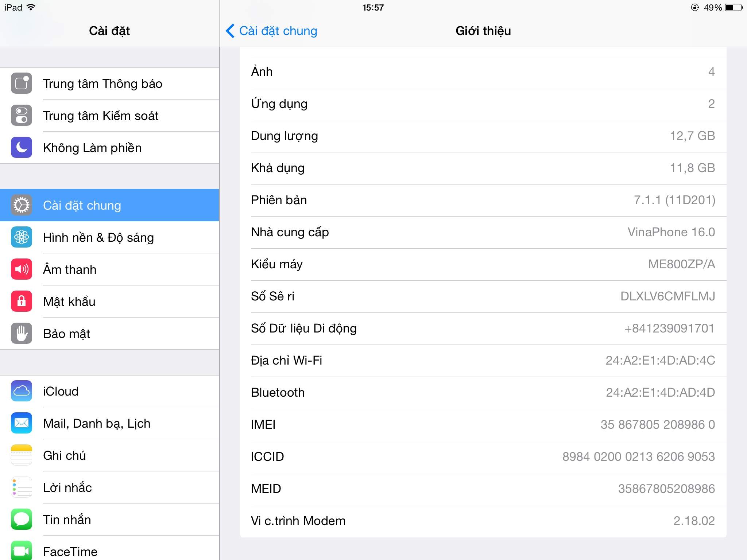Tap the Messages (Tin nhắn) bubble icon
Viewport: 747px width, 560px height.
pos(22,520)
